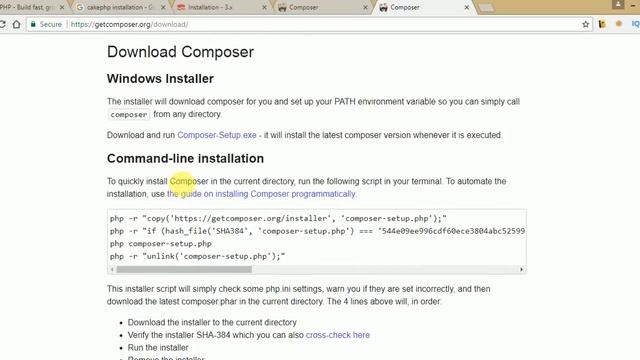Click the Windows Installer heading

coord(160,78)
